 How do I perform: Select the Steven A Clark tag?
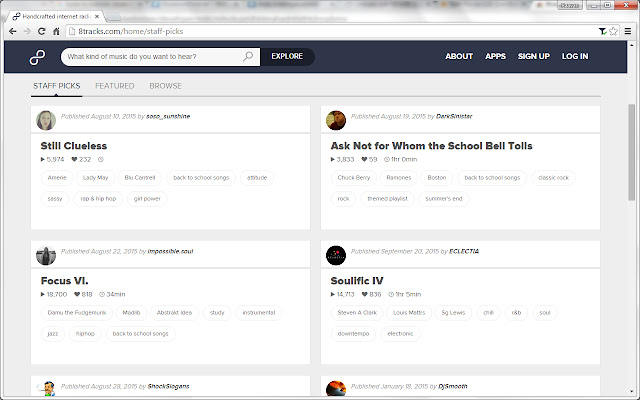357,313
